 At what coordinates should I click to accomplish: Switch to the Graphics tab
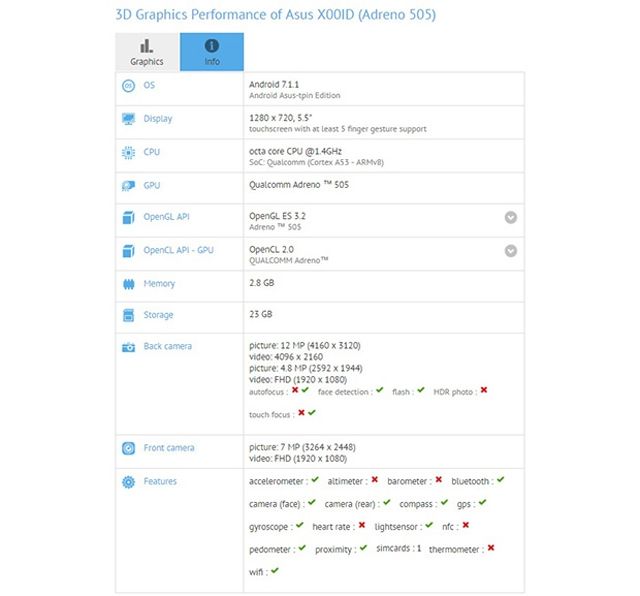pos(147,52)
